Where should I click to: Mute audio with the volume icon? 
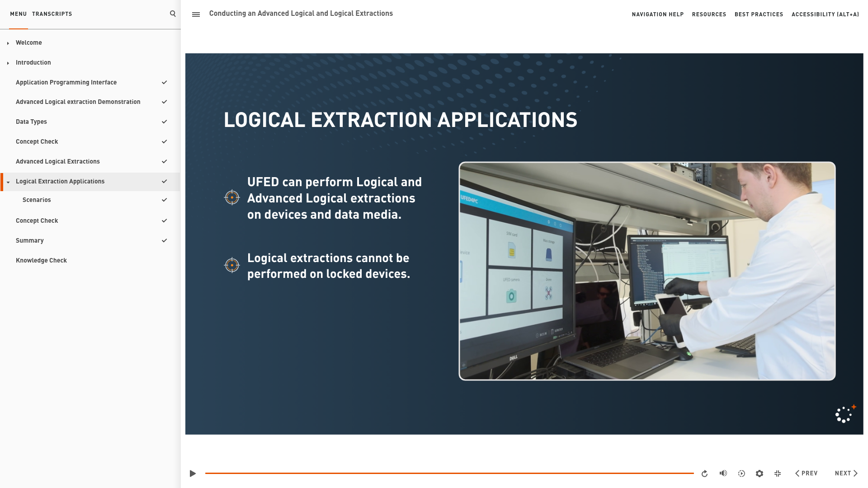coord(723,473)
